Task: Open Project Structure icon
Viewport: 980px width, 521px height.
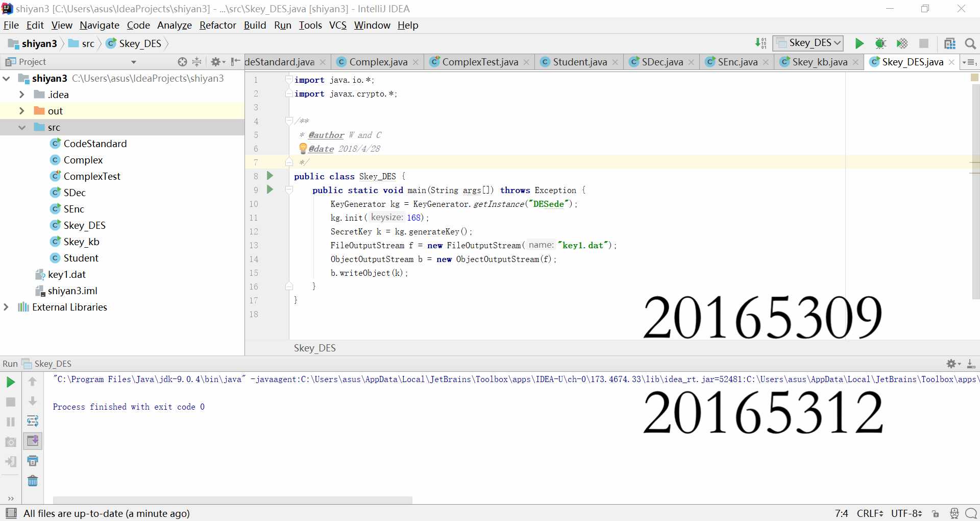Action: [x=950, y=43]
